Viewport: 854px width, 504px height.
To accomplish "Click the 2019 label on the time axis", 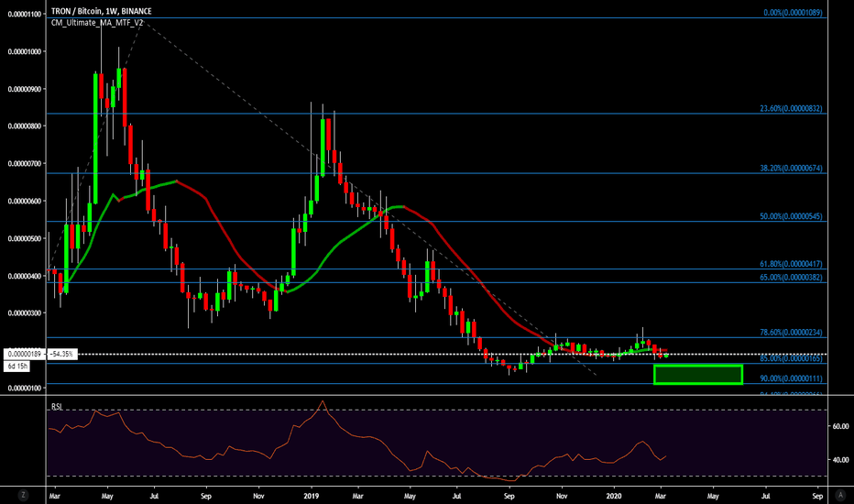I will [x=311, y=497].
